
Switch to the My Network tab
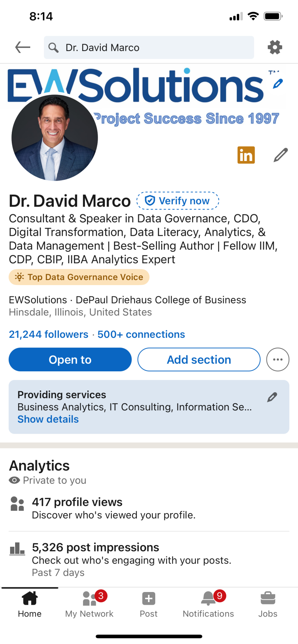coord(89,599)
